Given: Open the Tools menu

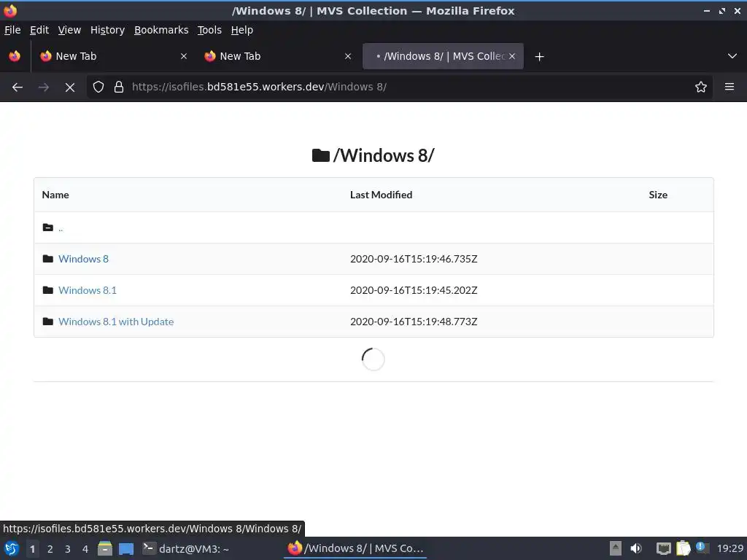Looking at the screenshot, I should pos(209,30).
